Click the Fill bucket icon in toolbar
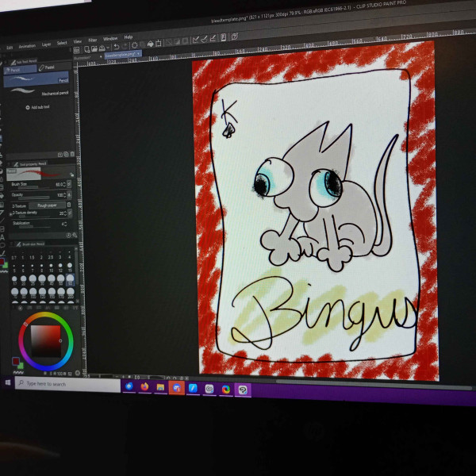Viewport: 476px width, 476px height. point(150,45)
